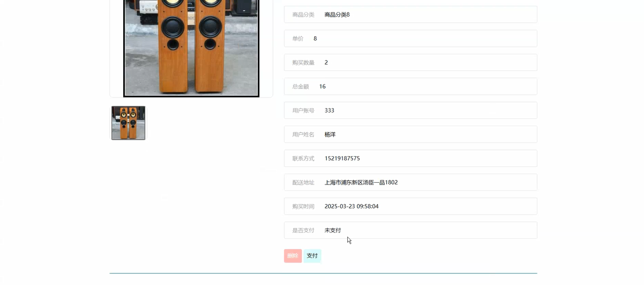Click the value 16 in total amount

click(x=322, y=86)
